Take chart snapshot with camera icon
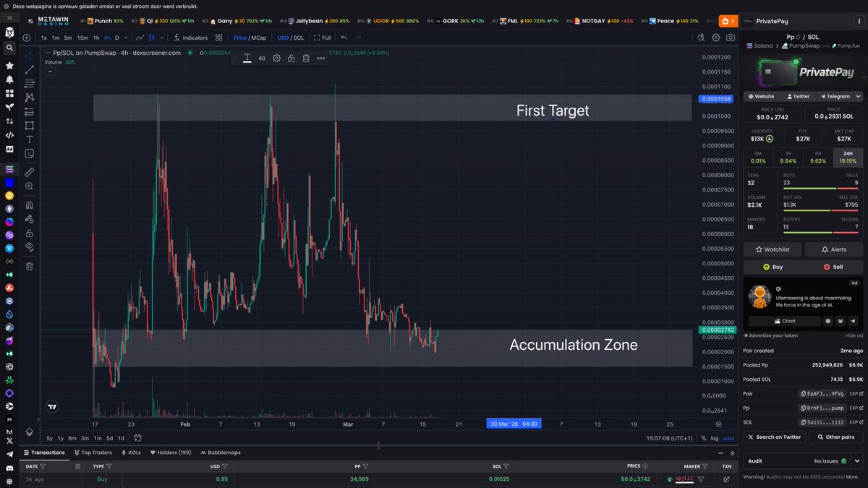Viewport: 868px width, 488px height. click(x=731, y=38)
